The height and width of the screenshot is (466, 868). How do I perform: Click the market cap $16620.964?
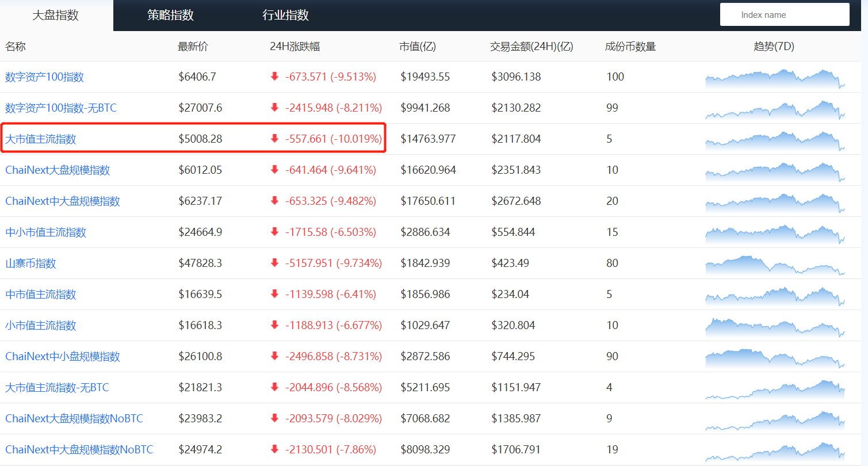point(428,170)
